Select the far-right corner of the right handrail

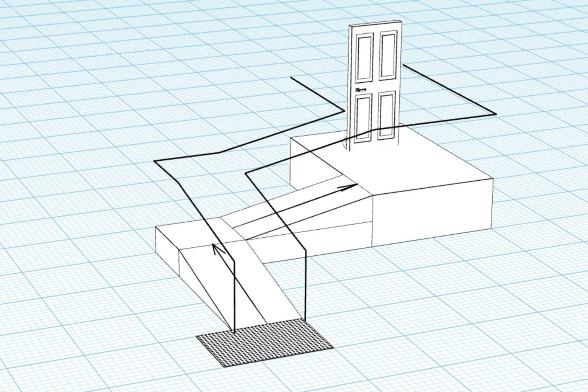[496, 114]
